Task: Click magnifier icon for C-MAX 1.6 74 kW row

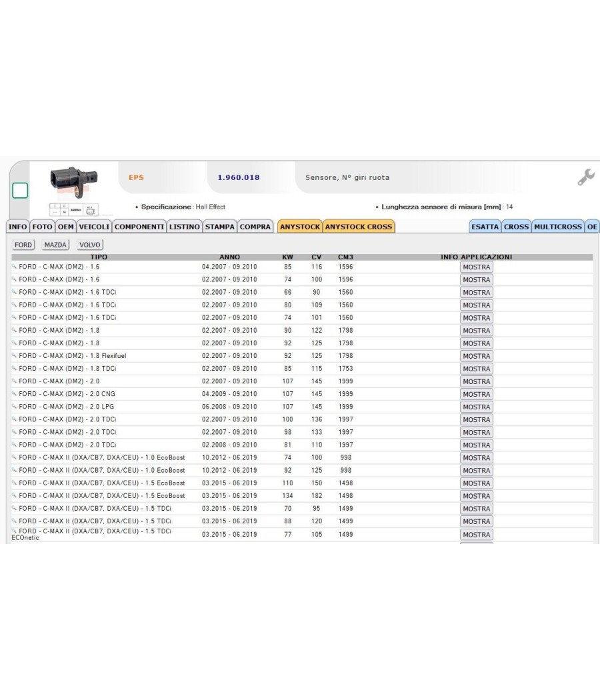Action: (x=14, y=279)
